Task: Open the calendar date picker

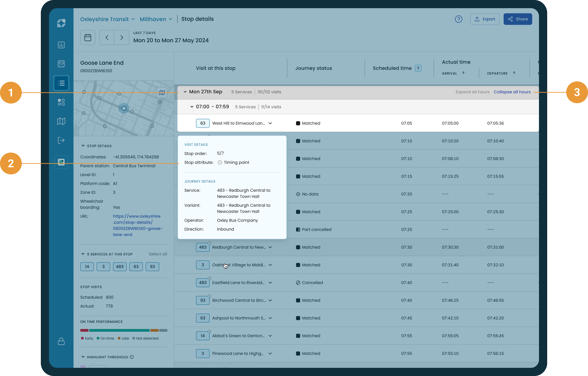Action: point(88,37)
